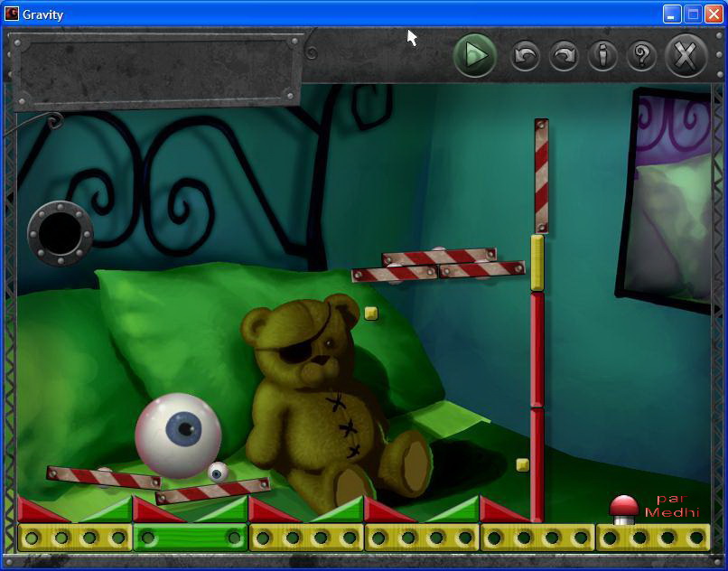Undo the last move
Screen dimensions: 728x571
click(x=525, y=56)
